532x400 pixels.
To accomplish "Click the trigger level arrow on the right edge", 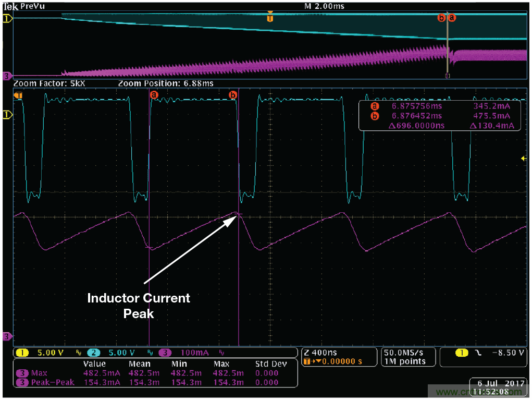I will tap(523, 159).
